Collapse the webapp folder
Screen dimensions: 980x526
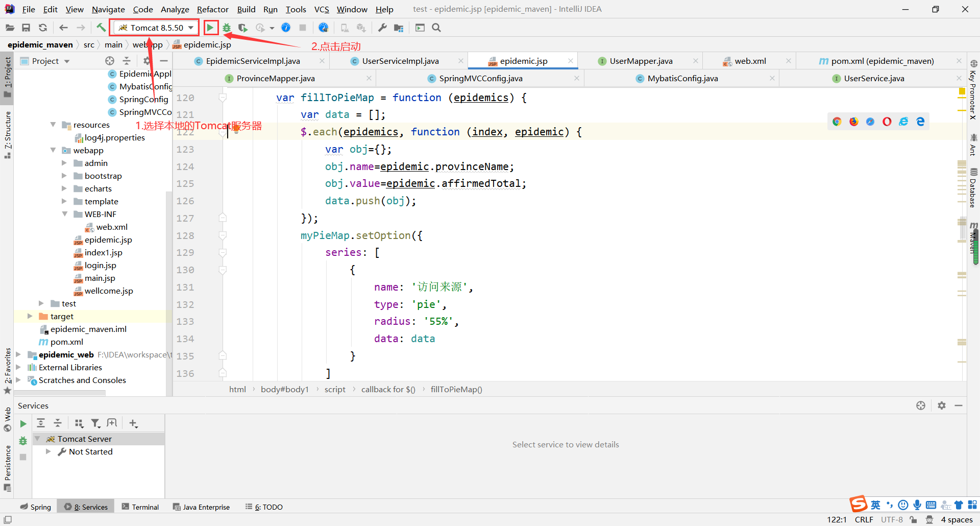coord(53,150)
